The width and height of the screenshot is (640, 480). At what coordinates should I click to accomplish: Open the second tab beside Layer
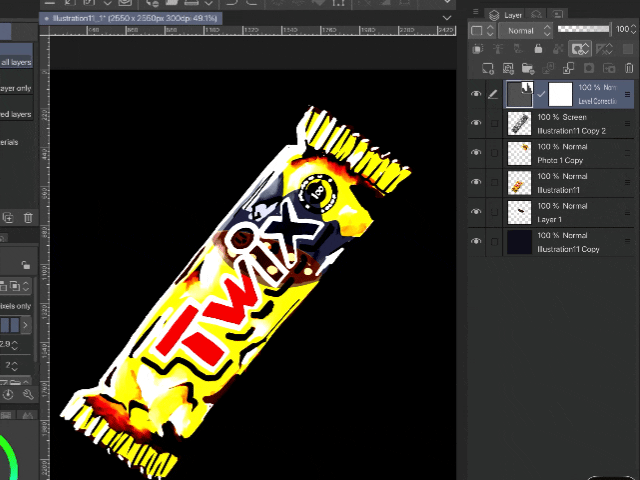(x=536, y=15)
